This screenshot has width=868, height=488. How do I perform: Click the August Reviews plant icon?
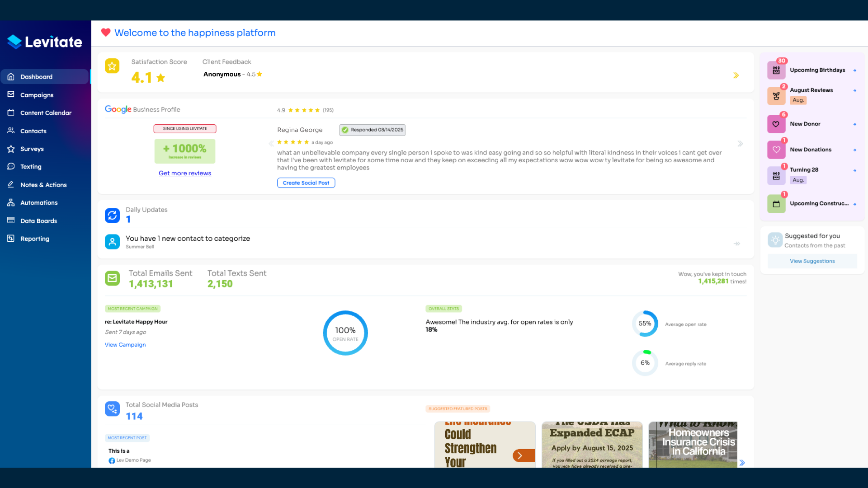pyautogui.click(x=776, y=96)
